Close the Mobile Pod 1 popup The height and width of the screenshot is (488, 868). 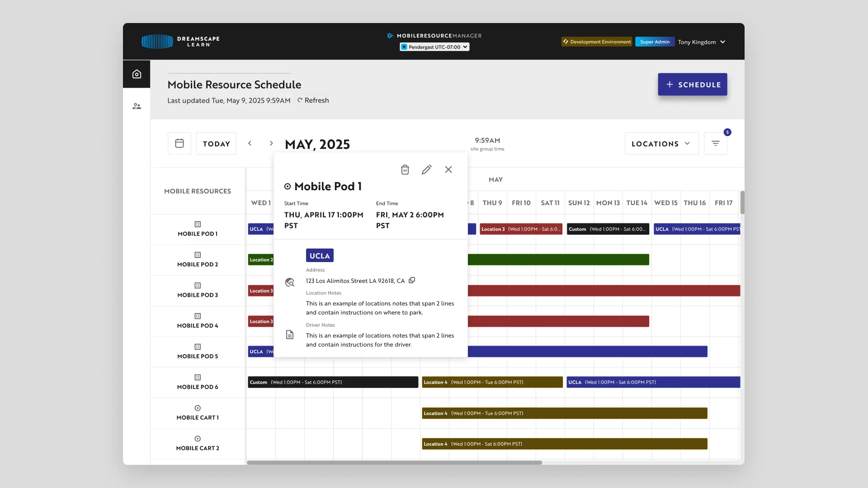point(448,169)
